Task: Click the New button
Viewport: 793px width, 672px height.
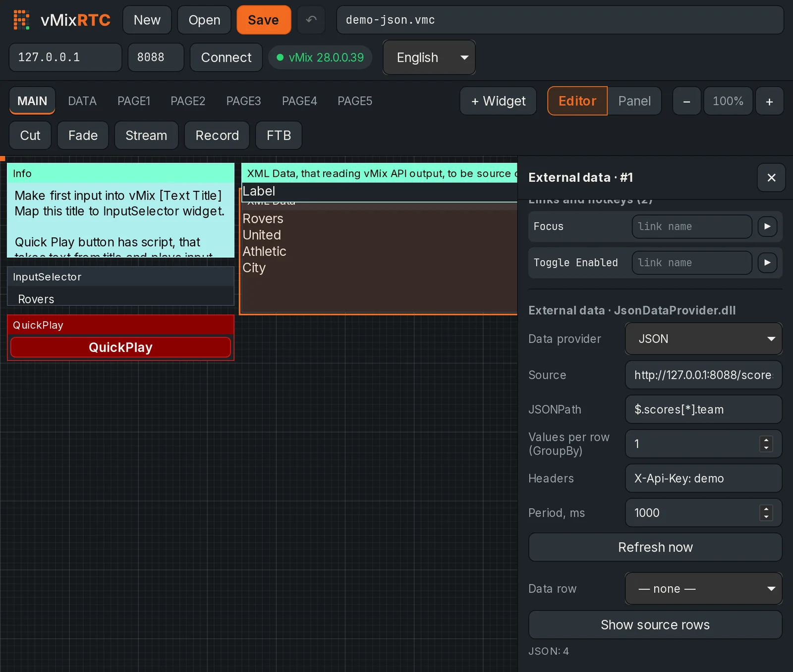Action: coord(147,20)
